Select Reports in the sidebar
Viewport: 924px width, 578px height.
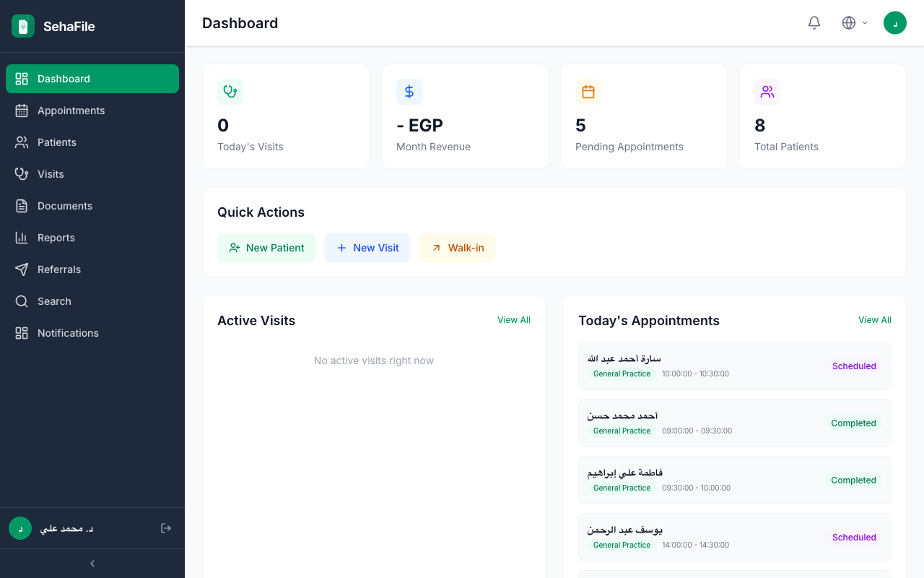[92, 238]
